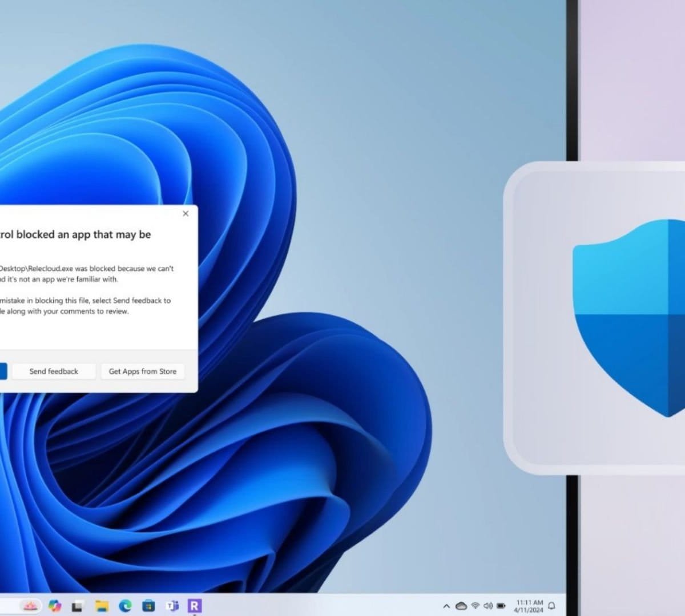Click the blue primary dialog button
This screenshot has width=685, height=616.
pos(3,371)
